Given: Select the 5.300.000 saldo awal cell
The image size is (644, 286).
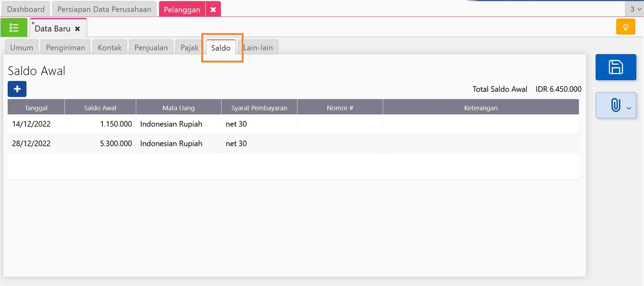Looking at the screenshot, I should pos(116,143).
